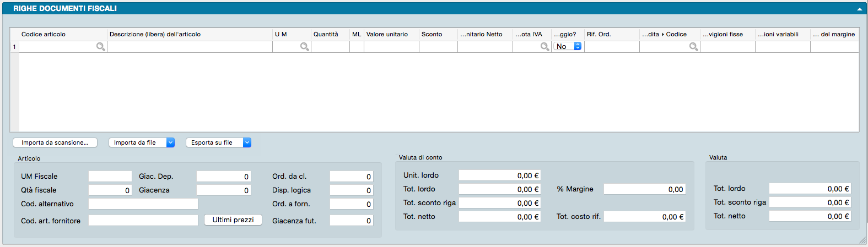This screenshot has height=247, width=868.
Task: Click the U M column lookup magnifier
Action: tap(304, 47)
